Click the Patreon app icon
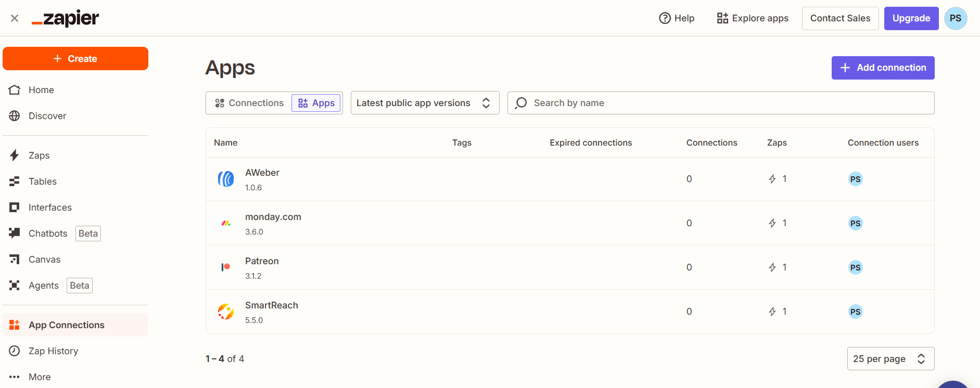Image resolution: width=980 pixels, height=388 pixels. 226,267
